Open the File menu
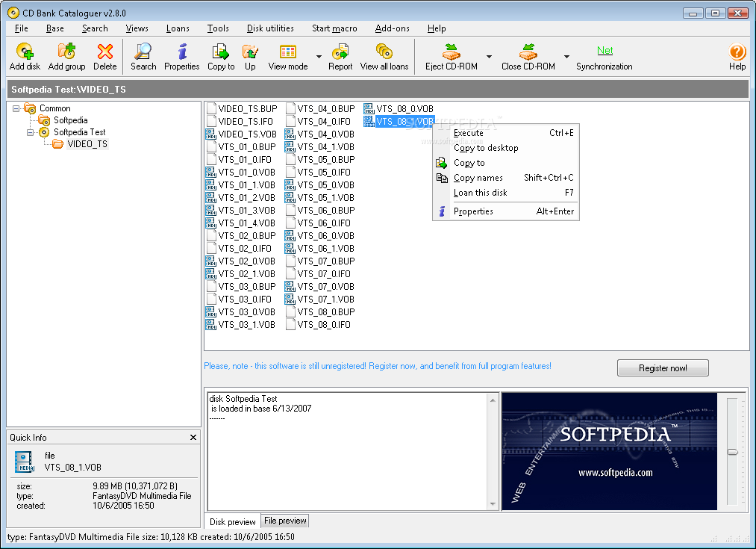Screen dimensions: 756x549 pyautogui.click(x=21, y=28)
